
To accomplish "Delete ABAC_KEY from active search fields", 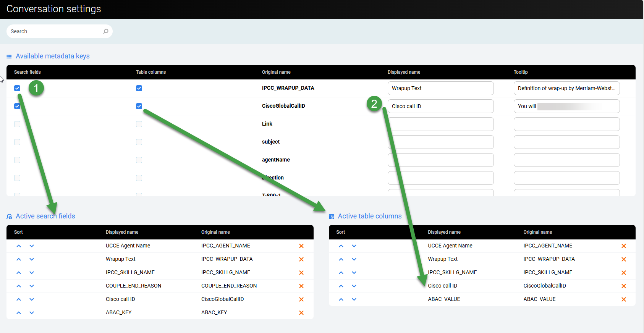I will [x=301, y=313].
